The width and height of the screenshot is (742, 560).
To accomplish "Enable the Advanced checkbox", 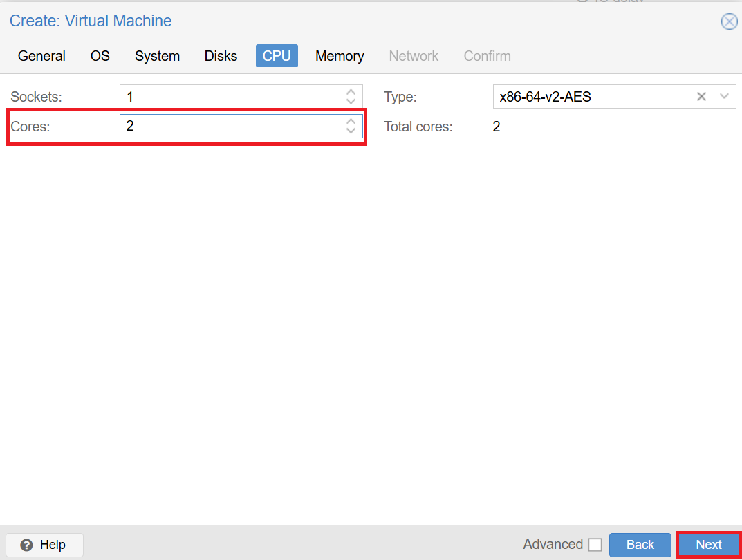I will (x=595, y=545).
